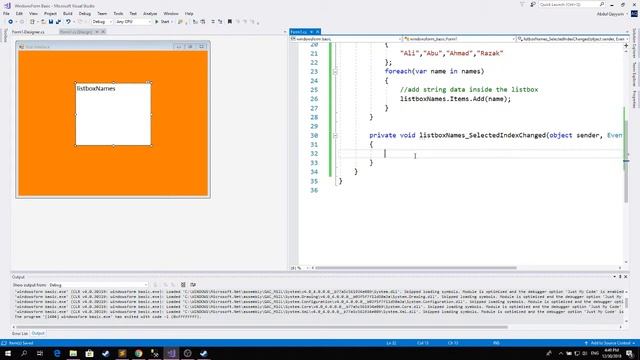Click the Output panel horizontal scrollbar
The image size is (640, 360).
tap(261, 327)
